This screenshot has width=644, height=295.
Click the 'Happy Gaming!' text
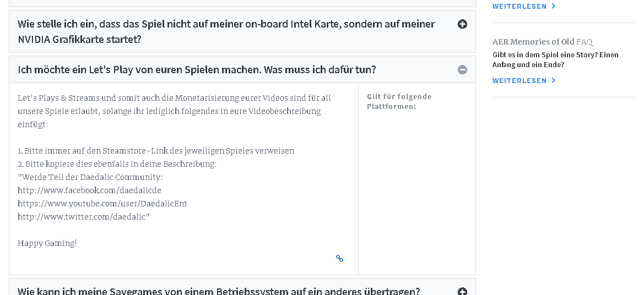click(x=47, y=243)
